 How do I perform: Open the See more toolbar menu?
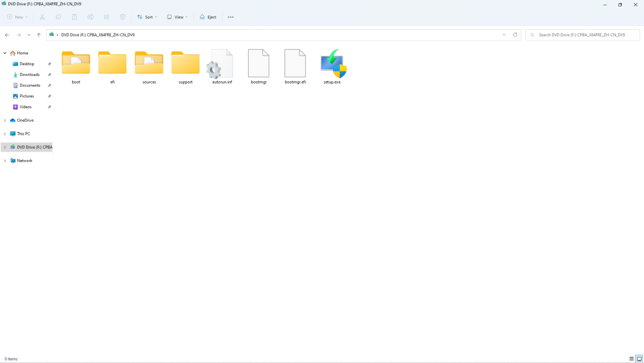tap(230, 17)
